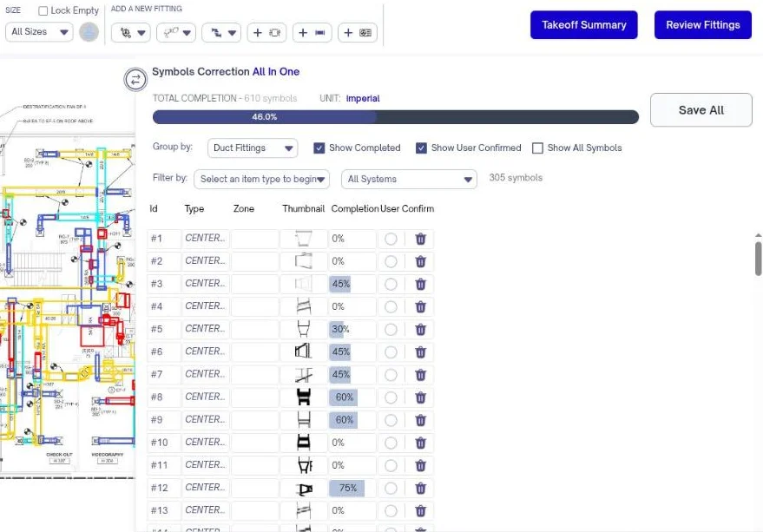The width and height of the screenshot is (763, 532).
Task: Click the round gray download icon
Action: coord(89,32)
